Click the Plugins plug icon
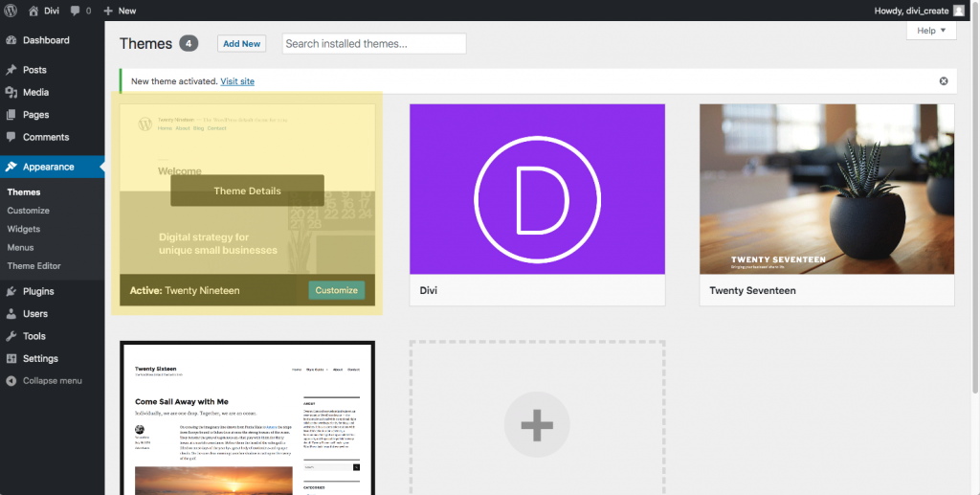The image size is (980, 495). coord(11,291)
